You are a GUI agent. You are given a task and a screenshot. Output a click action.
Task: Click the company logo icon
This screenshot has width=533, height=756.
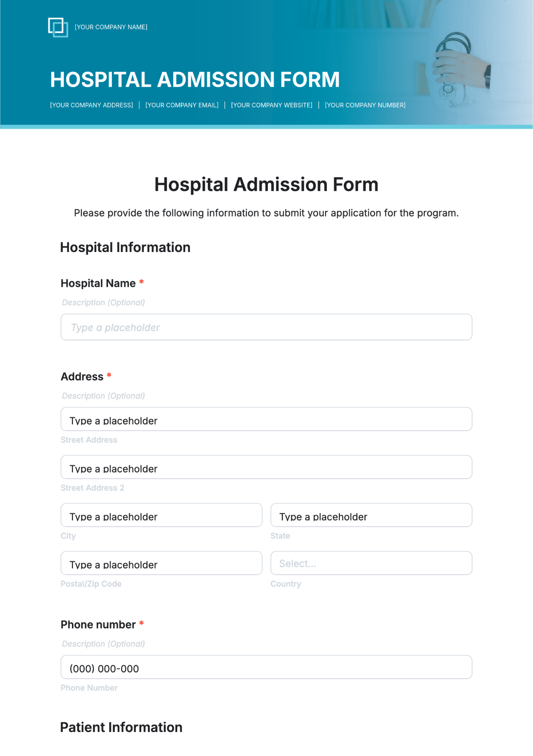pyautogui.click(x=58, y=28)
